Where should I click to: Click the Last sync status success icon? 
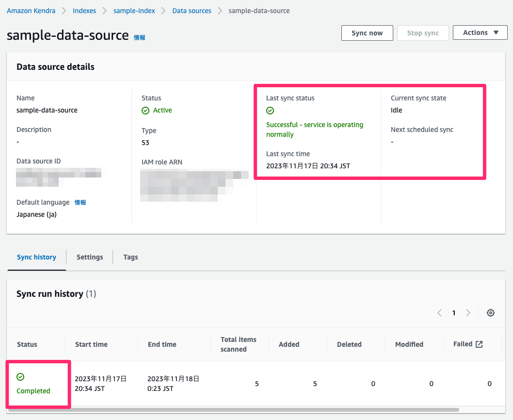coord(270,111)
